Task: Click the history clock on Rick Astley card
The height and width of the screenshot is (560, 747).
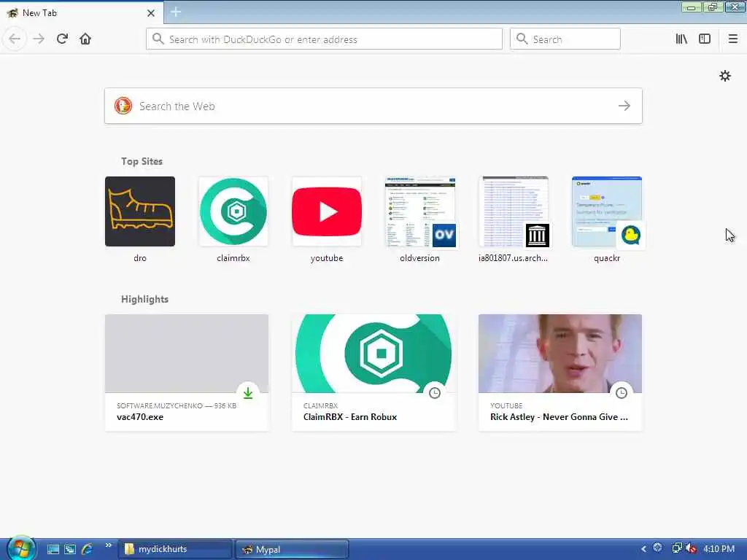Action: click(x=622, y=393)
